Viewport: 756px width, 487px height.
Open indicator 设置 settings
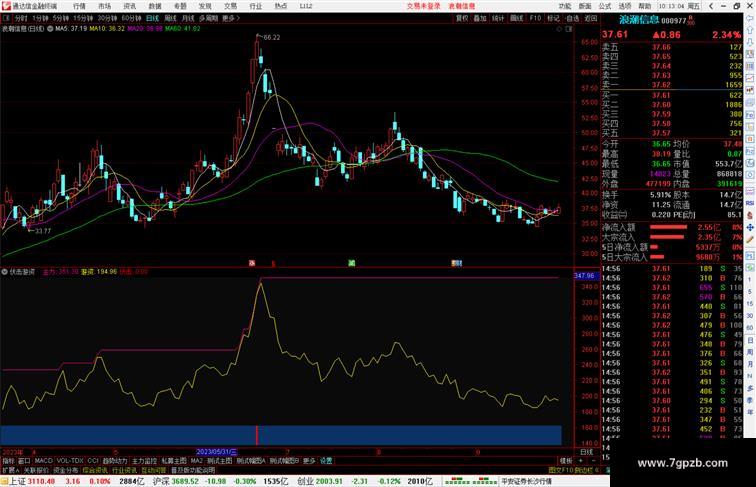[326, 461]
